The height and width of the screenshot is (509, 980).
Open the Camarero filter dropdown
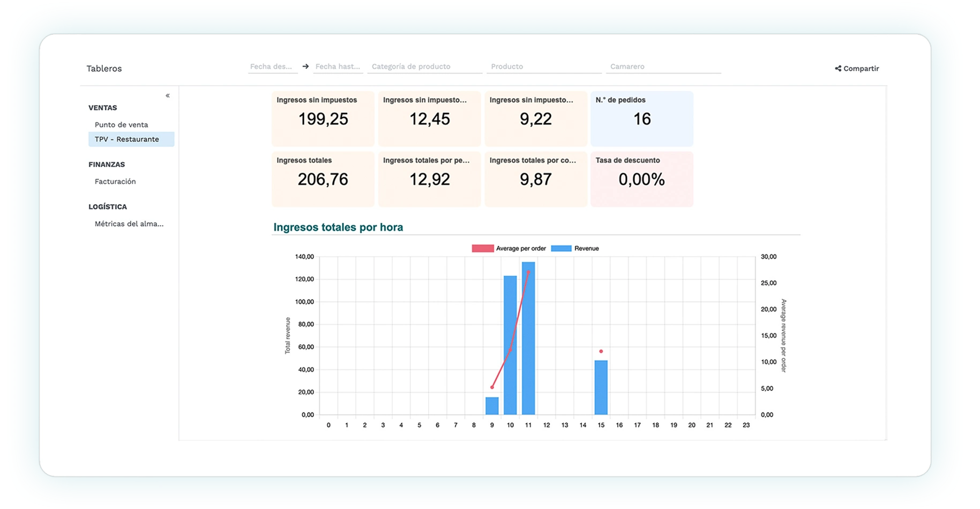[x=664, y=66]
